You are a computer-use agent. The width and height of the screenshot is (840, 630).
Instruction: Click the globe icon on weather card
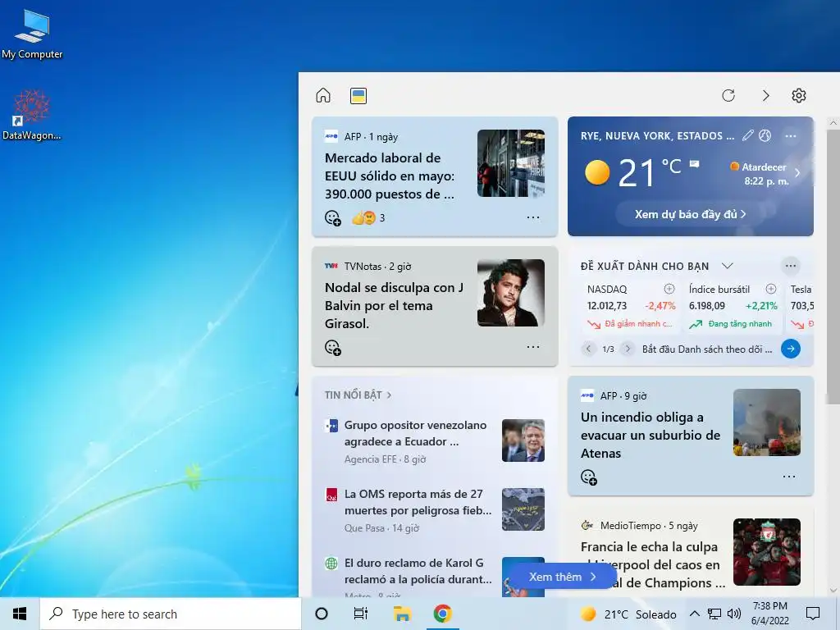[765, 135]
